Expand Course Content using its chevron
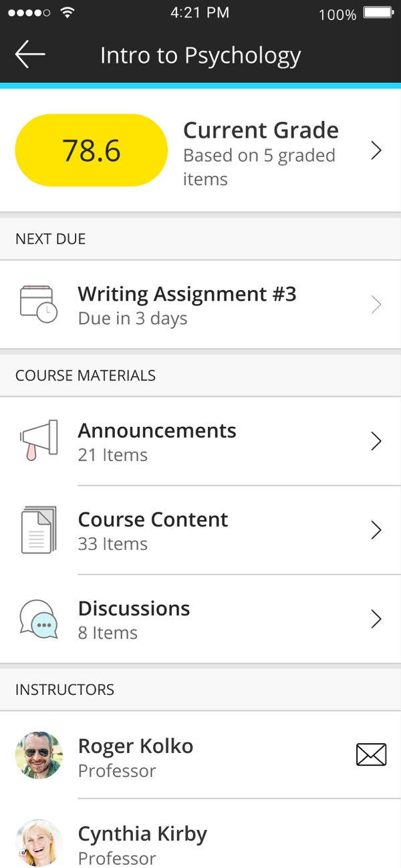 point(376,531)
